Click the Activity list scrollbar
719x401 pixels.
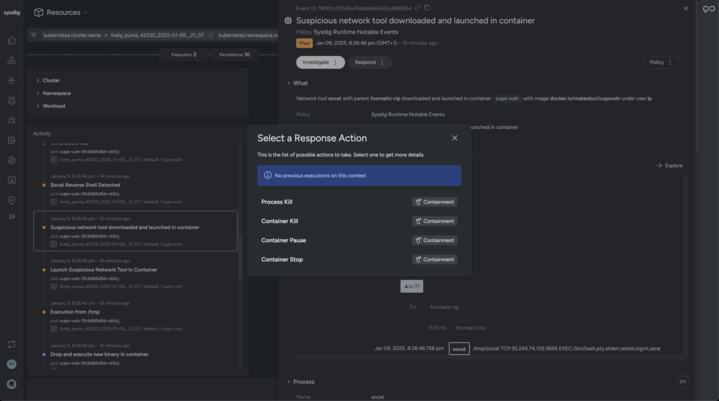[240, 257]
